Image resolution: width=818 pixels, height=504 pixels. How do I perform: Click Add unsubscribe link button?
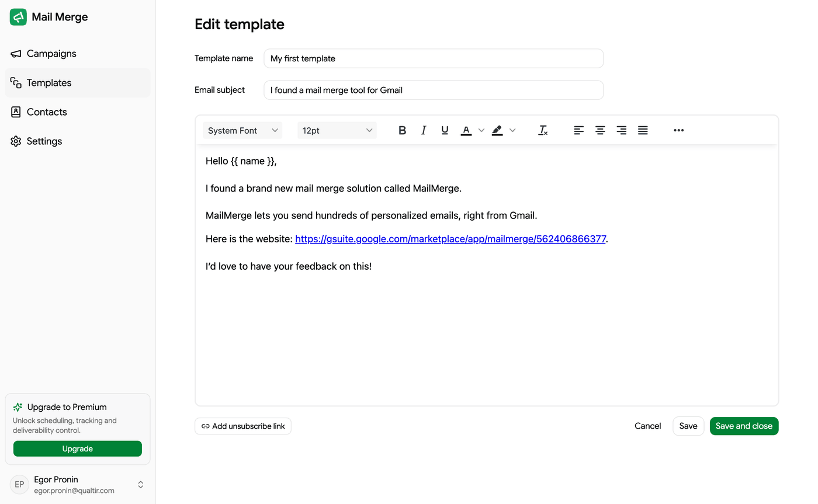coord(243,426)
